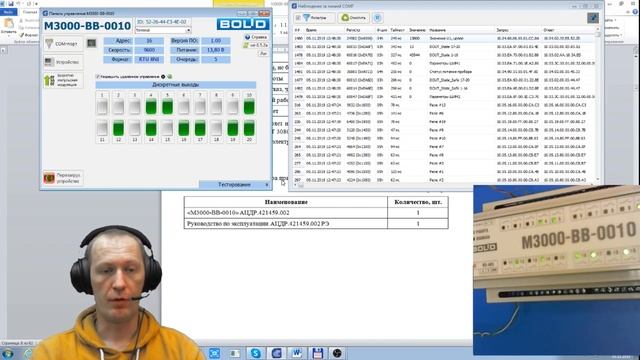Click the device ID field
This screenshot has width=640, height=360.
pos(162,22)
